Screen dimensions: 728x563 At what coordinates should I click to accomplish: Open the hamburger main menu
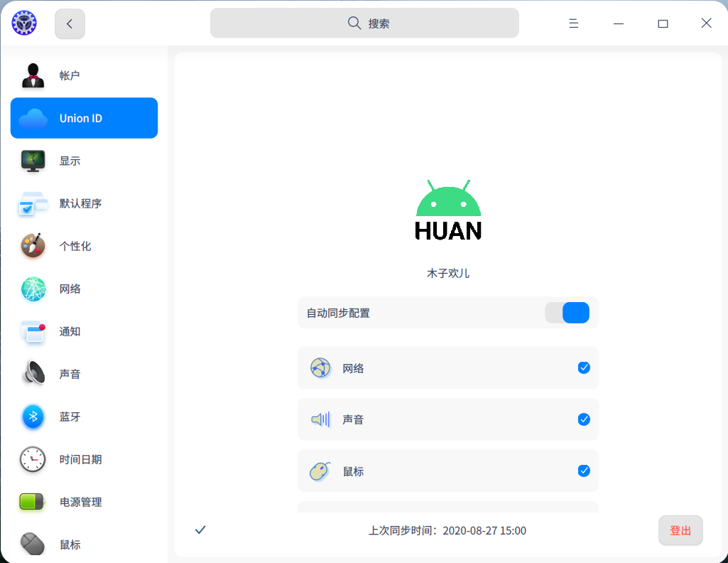574,23
